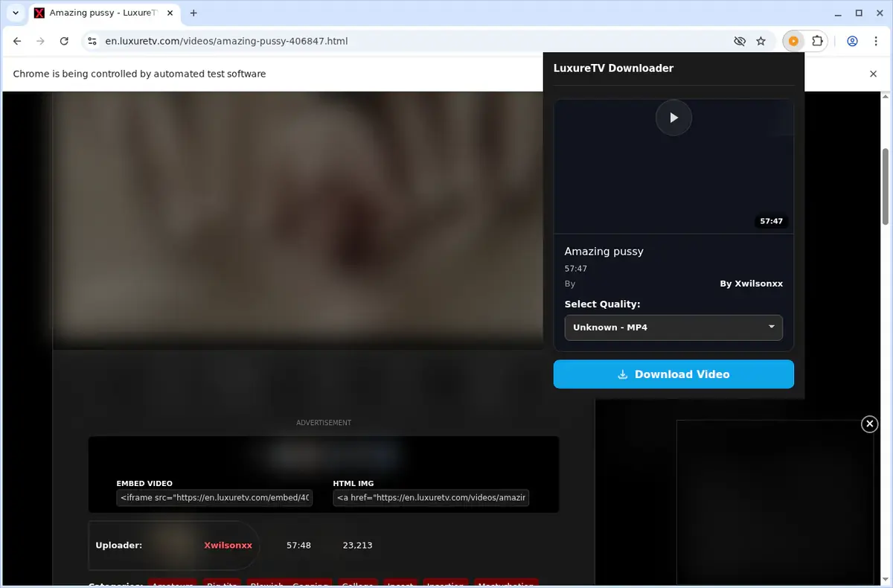893x588 pixels.
Task: Go back to the previous page
Action: click(18, 41)
